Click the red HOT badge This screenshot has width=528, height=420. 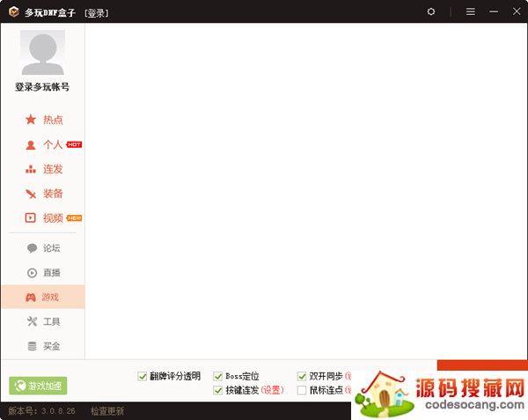click(x=74, y=144)
